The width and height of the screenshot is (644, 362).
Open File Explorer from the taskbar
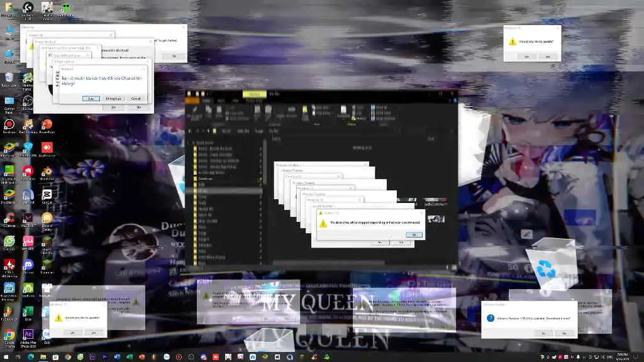click(x=43, y=357)
